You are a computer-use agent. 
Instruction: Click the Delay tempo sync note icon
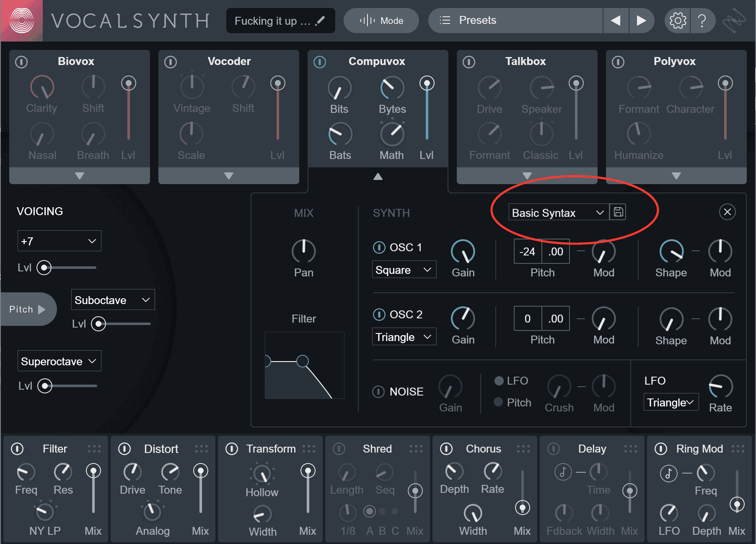pyautogui.click(x=563, y=472)
